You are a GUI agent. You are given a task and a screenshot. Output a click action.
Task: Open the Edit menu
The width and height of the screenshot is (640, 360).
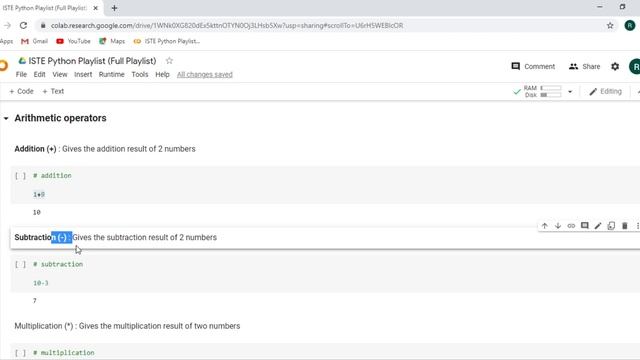click(39, 74)
